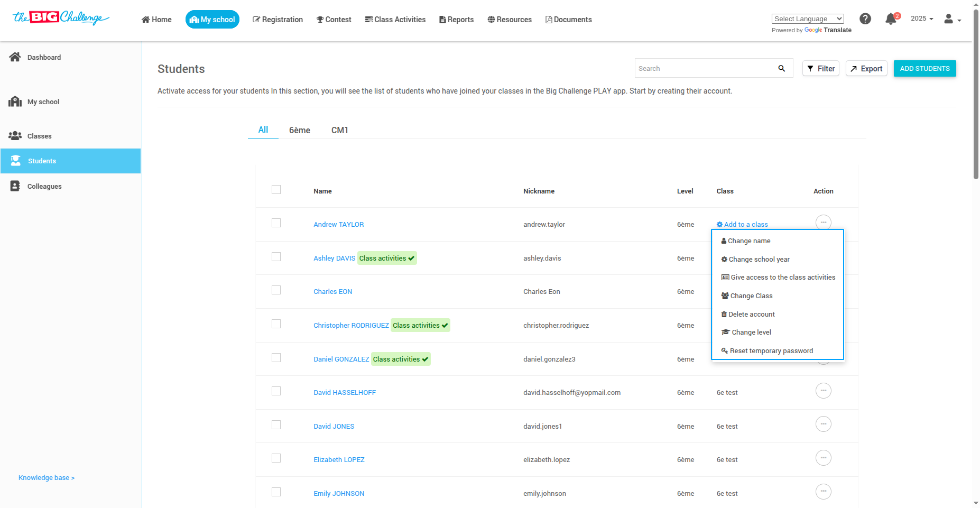Select the checkbox beside Charles EON

click(276, 290)
